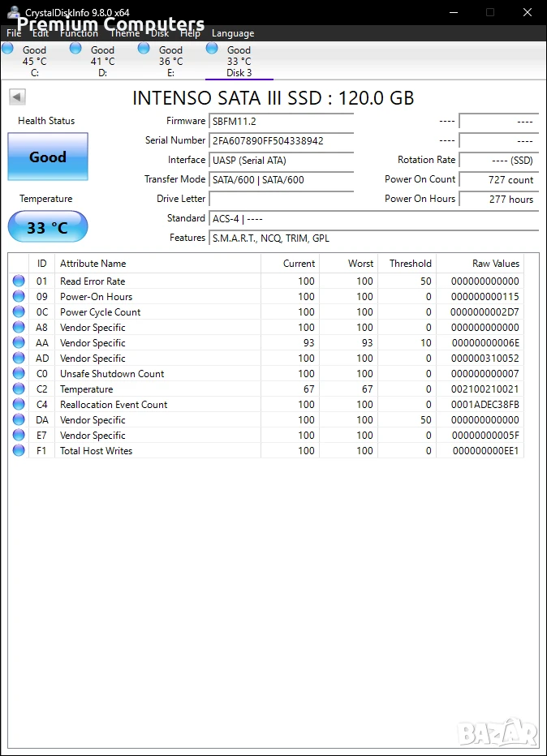Image resolution: width=547 pixels, height=756 pixels.
Task: Open the Edit menu
Action: (41, 33)
